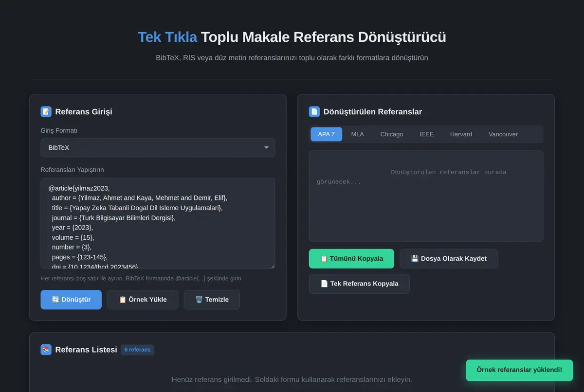Switch to the Vancouver tab
This screenshot has width=584, height=392.
click(x=503, y=134)
